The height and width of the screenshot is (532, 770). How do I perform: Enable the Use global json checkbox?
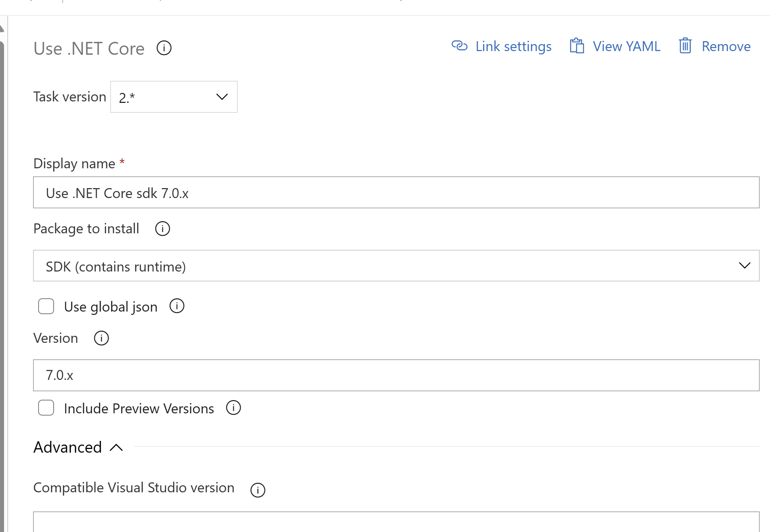coord(46,307)
